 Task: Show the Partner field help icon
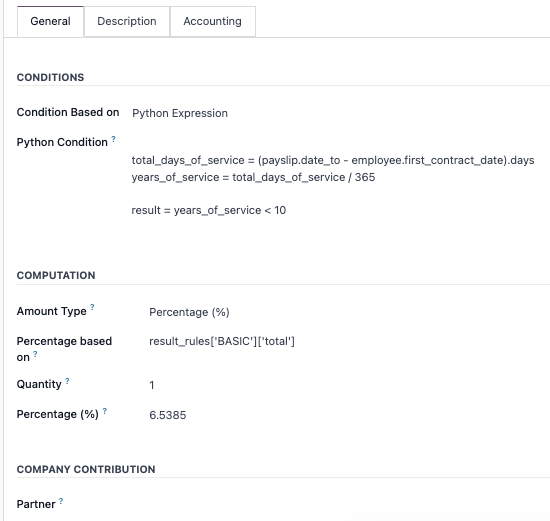point(61,501)
